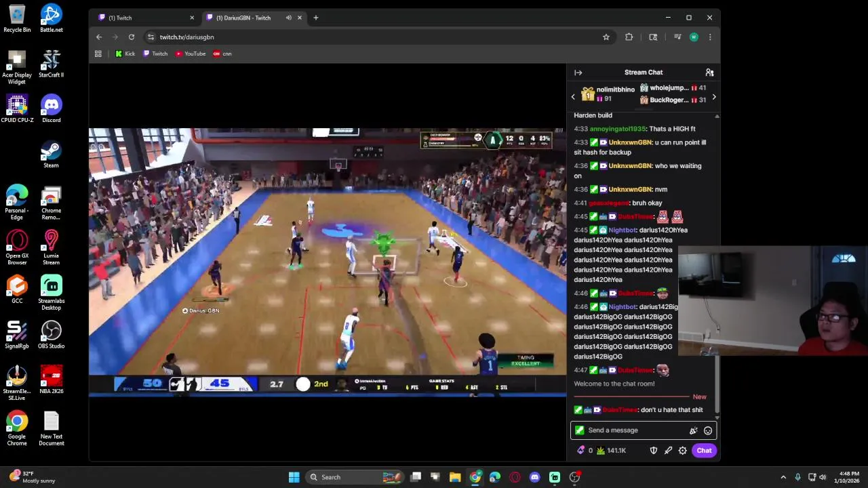Viewport: 868px width, 488px height.
Task: Jump to New messages marker
Action: click(699, 396)
